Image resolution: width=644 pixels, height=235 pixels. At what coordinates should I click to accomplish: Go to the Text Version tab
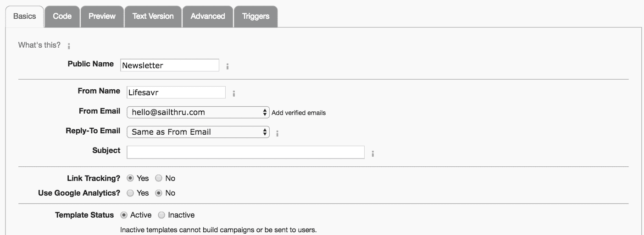[153, 16]
